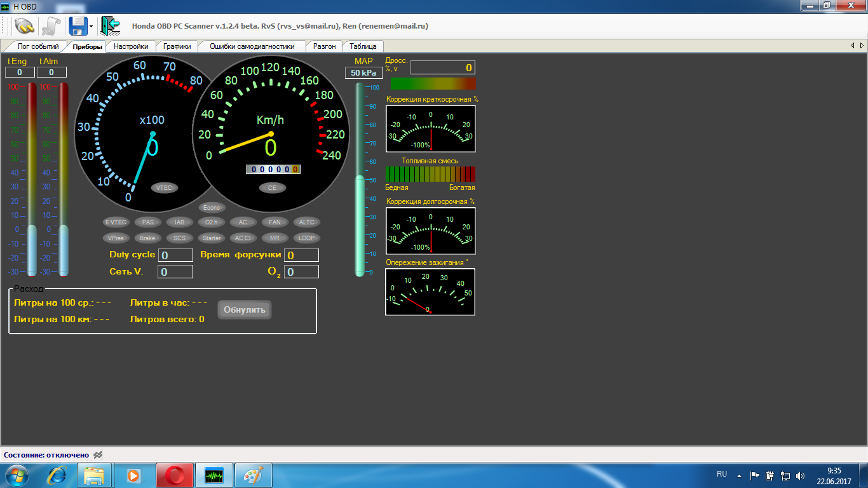This screenshot has width=868, height=488.
Task: Open the Настройки tab
Action: [x=131, y=46]
